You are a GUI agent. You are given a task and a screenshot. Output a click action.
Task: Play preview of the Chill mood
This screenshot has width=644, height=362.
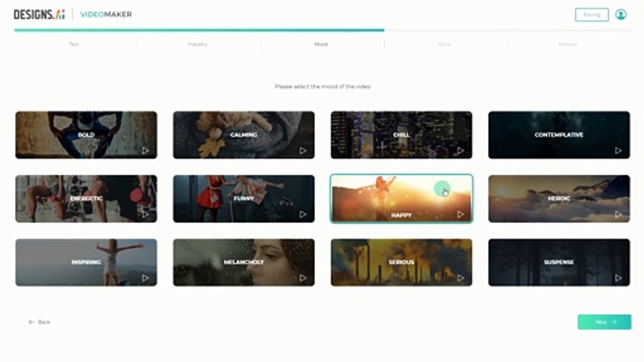point(460,150)
